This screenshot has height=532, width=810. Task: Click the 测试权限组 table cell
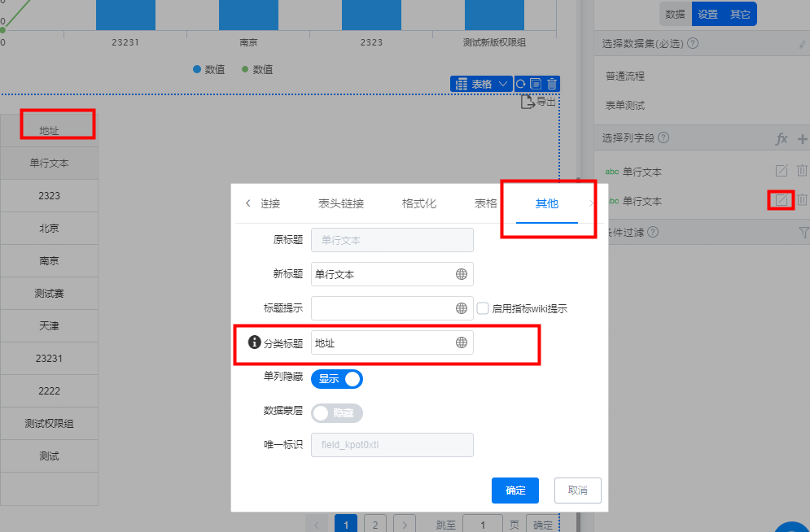click(x=49, y=423)
